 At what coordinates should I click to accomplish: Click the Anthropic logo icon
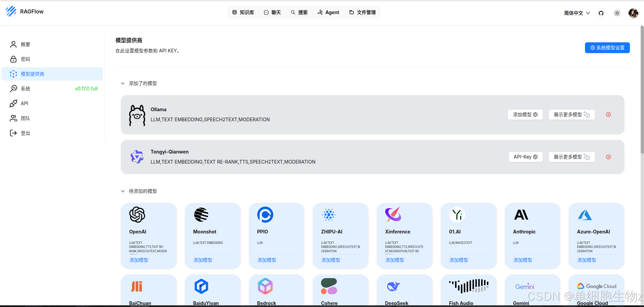(x=521, y=215)
